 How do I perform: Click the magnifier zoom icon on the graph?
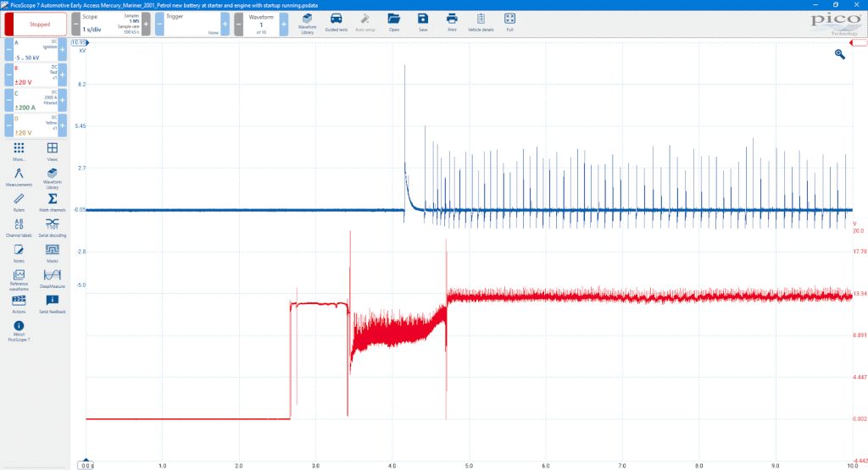[x=840, y=54]
